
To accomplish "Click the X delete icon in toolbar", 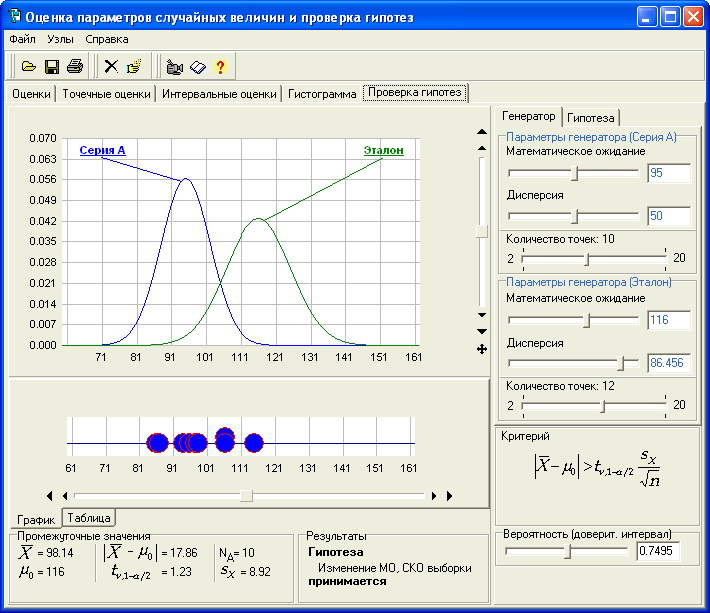I will coord(111,67).
